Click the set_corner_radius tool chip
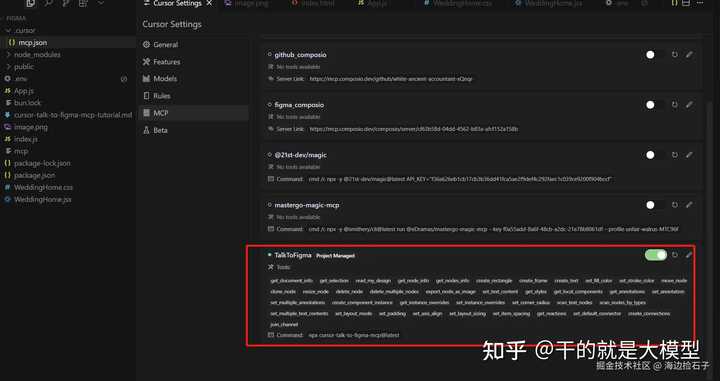 point(531,303)
